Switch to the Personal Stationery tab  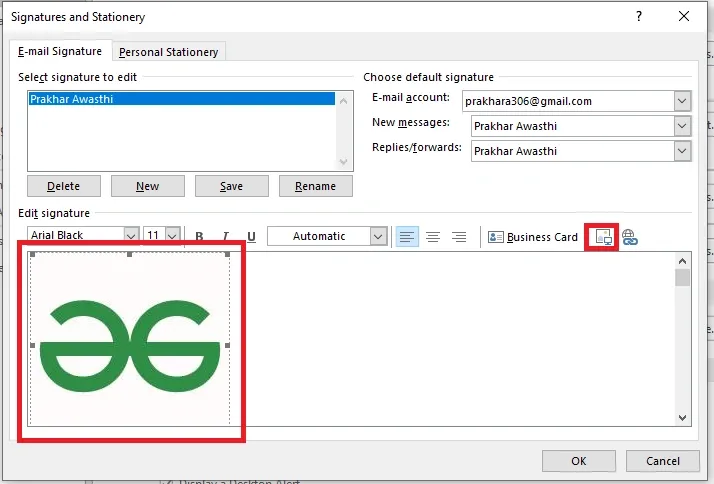coord(168,52)
